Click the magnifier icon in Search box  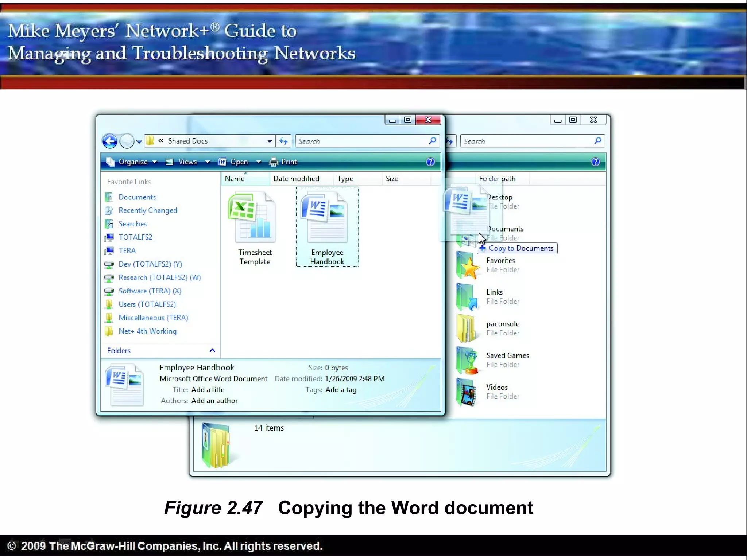click(x=432, y=141)
